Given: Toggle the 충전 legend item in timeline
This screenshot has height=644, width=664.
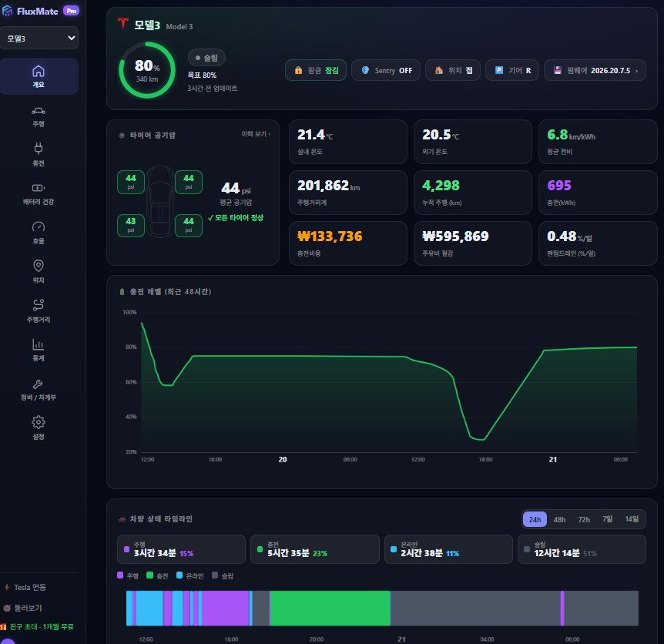Looking at the screenshot, I should tap(157, 575).
